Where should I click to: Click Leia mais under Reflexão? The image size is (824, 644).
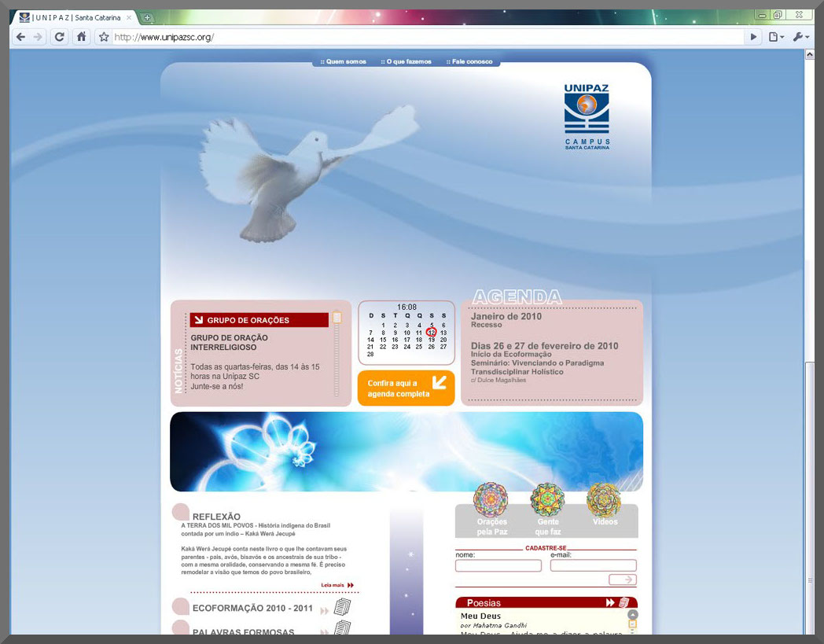coord(337,585)
